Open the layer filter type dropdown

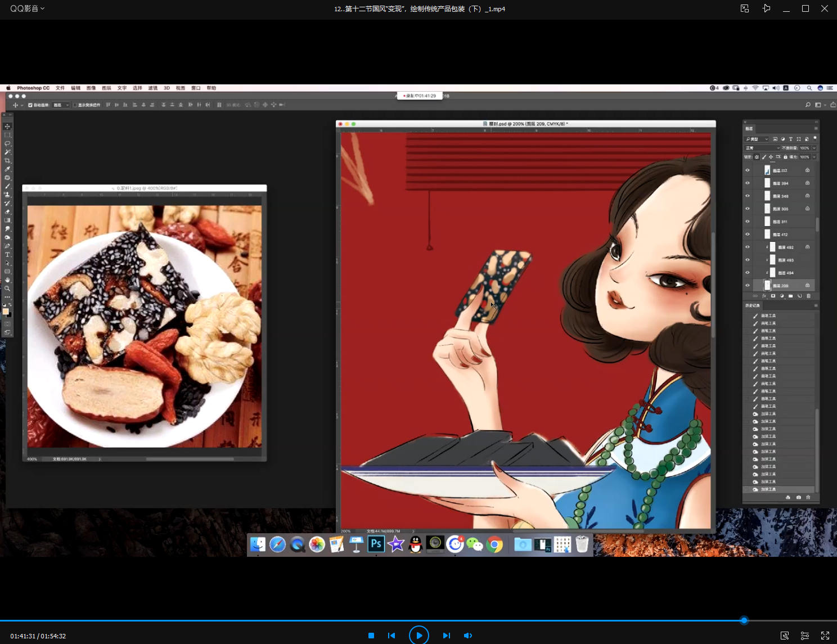click(757, 139)
